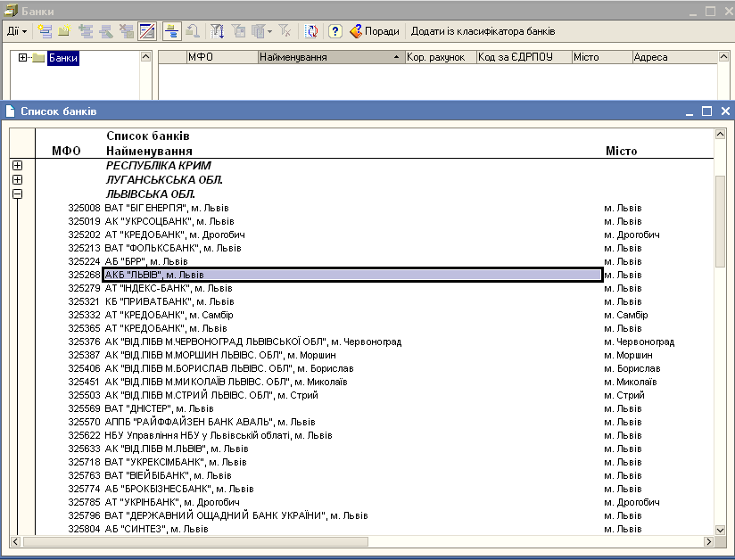This screenshot has width=735, height=560.
Task: Select АТ "УКРІНБАНК", м. Дрогобич row
Action: click(x=374, y=502)
